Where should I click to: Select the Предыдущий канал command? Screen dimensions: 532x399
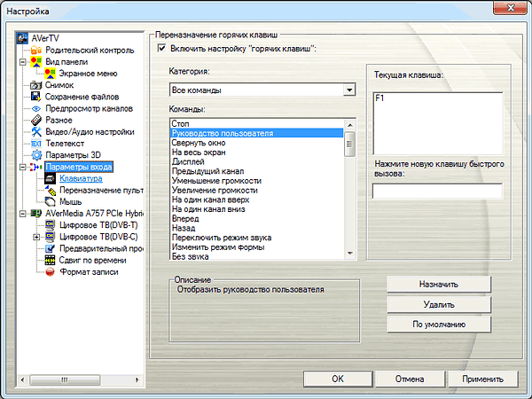[257, 171]
